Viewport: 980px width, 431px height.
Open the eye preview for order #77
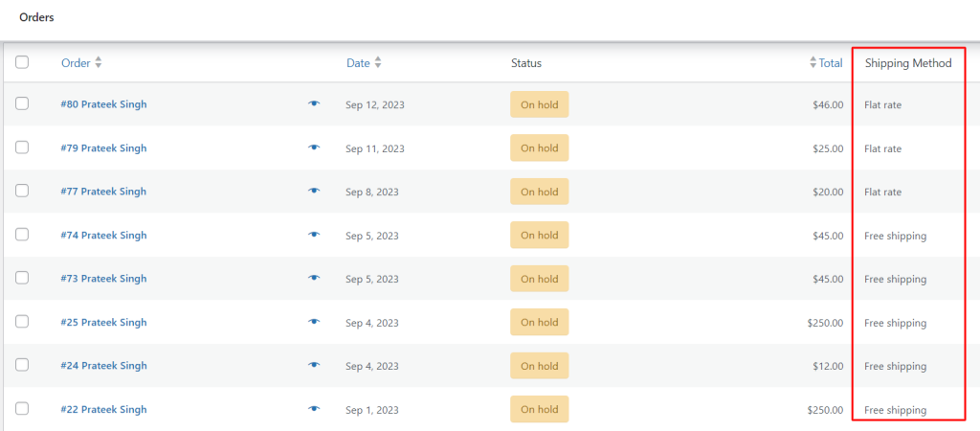pos(314,191)
